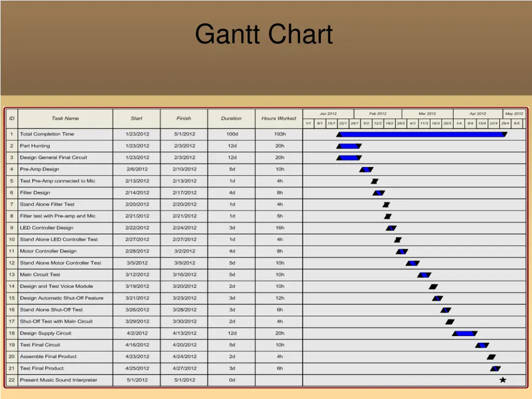Click the Design Supply Circuit Gantt bar

464,334
